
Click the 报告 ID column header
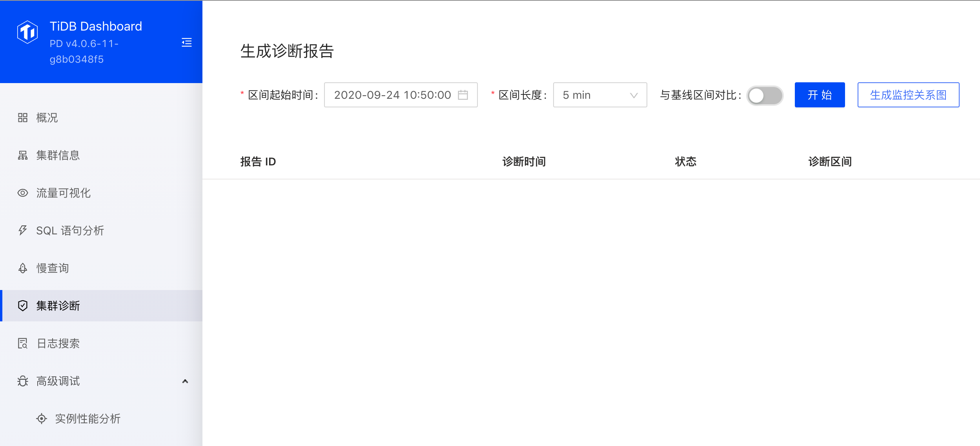coord(258,161)
